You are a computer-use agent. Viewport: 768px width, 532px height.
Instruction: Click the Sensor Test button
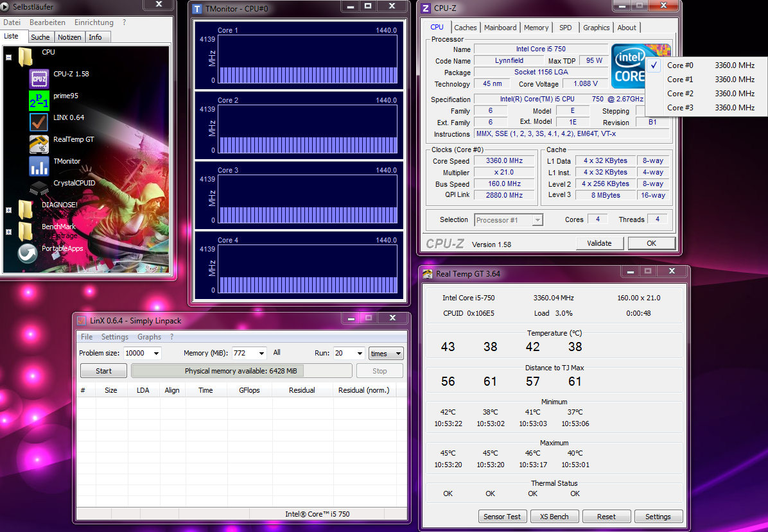point(502,517)
